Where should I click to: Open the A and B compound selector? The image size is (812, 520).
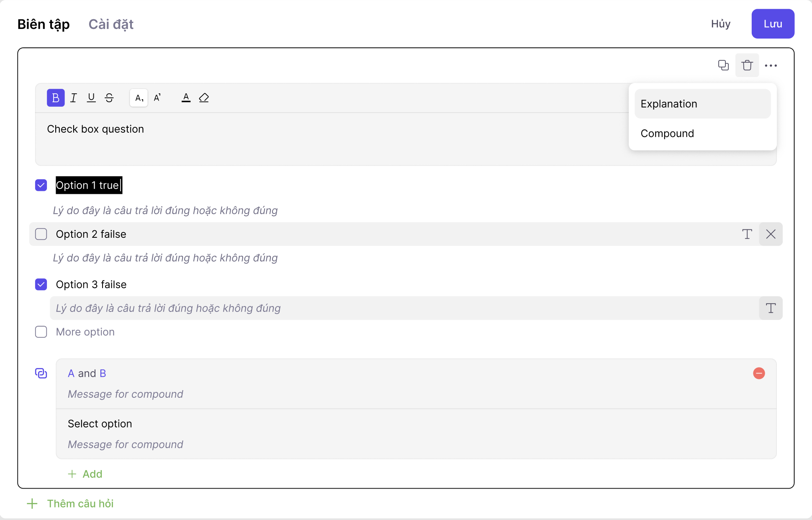(87, 373)
